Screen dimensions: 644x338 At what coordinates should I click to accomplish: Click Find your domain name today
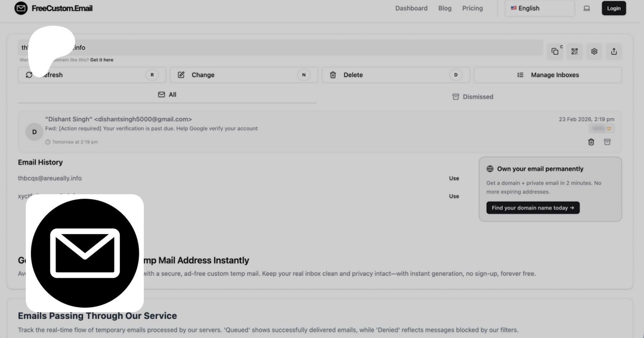pos(533,208)
